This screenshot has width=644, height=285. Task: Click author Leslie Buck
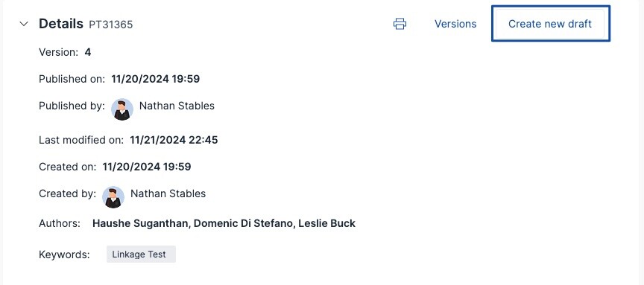coord(327,223)
